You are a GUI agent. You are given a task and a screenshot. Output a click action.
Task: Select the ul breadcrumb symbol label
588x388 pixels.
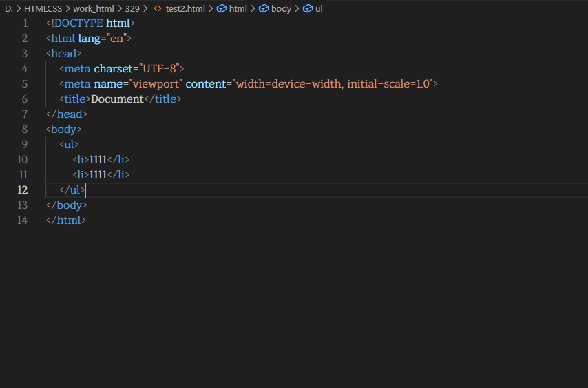[319, 9]
